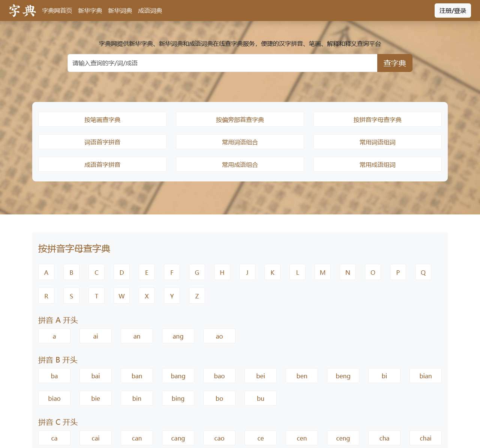The width and height of the screenshot is (480, 448).
Task: Click the pinyin "bing" entry
Action: click(178, 399)
